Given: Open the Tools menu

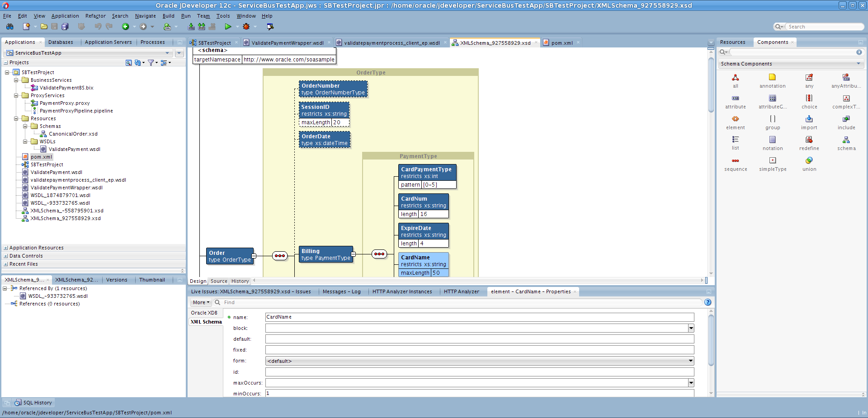Looking at the screenshot, I should tap(223, 16).
